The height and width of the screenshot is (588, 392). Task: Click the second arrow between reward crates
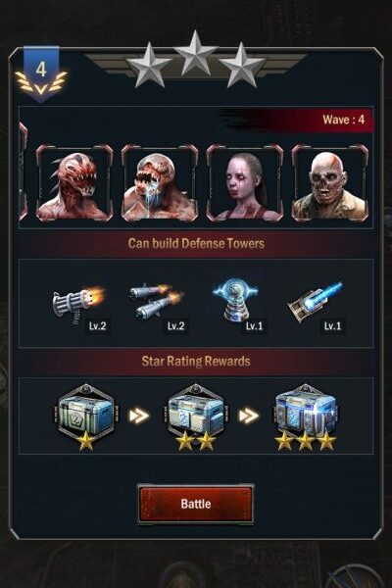point(248,416)
